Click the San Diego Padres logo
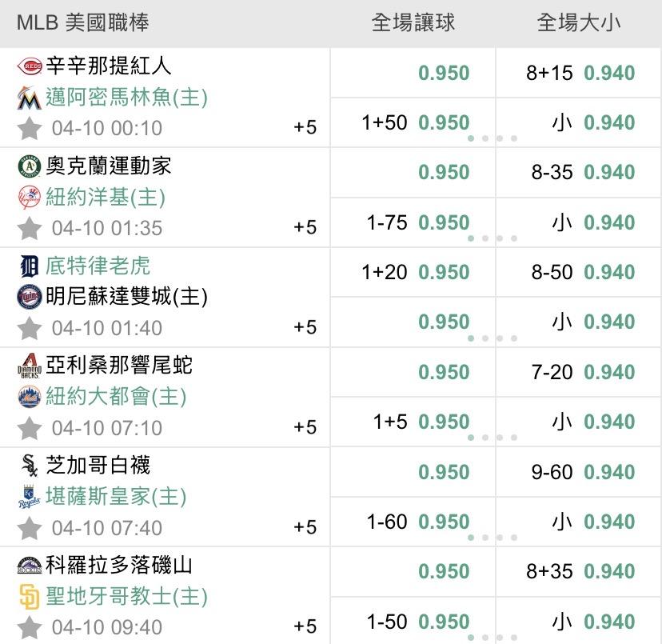662x644 pixels. point(30,597)
